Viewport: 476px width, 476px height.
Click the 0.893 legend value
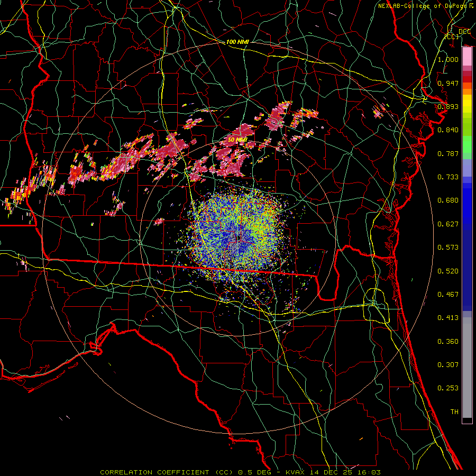[x=448, y=106]
